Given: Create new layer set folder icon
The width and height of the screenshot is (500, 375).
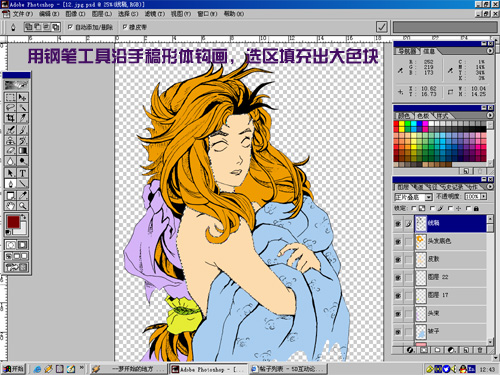Looking at the screenshot, I should [438, 350].
